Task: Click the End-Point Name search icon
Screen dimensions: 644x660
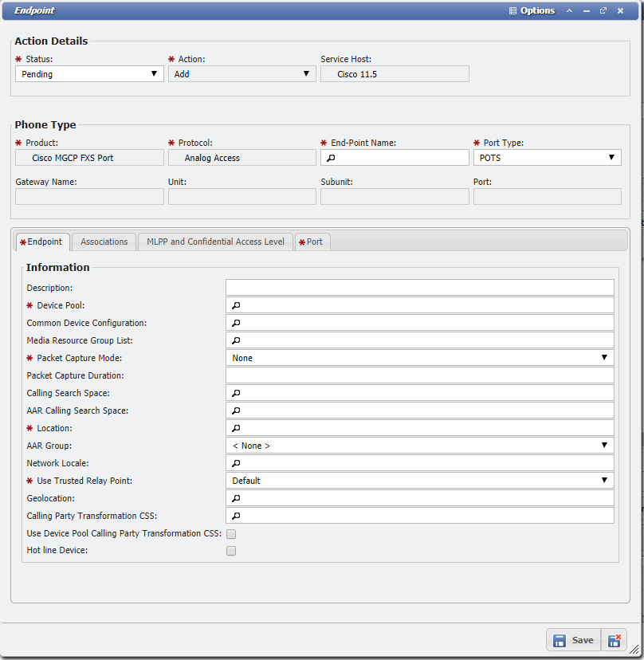Action: [x=331, y=158]
